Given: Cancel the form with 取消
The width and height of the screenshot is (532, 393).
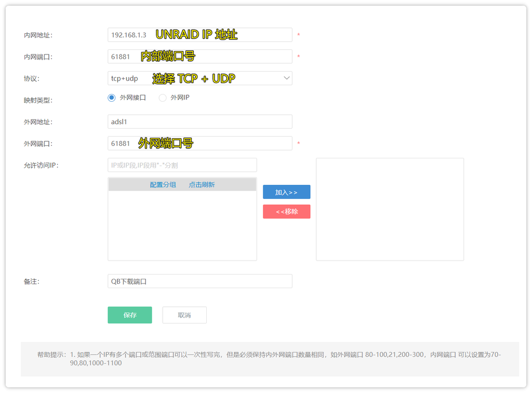Looking at the screenshot, I should pos(184,315).
